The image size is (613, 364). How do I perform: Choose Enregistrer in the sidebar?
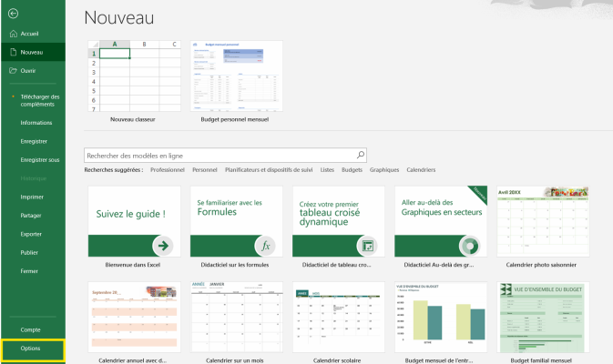pyautogui.click(x=33, y=141)
